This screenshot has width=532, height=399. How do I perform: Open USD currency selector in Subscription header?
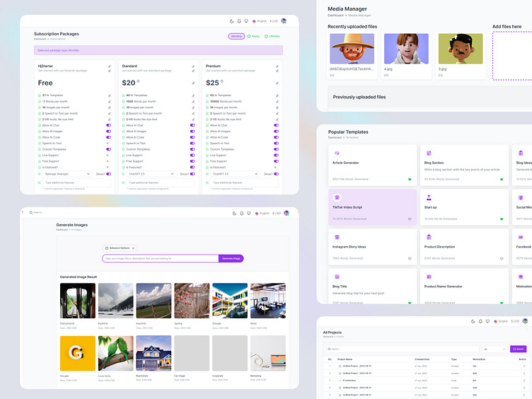(274, 21)
